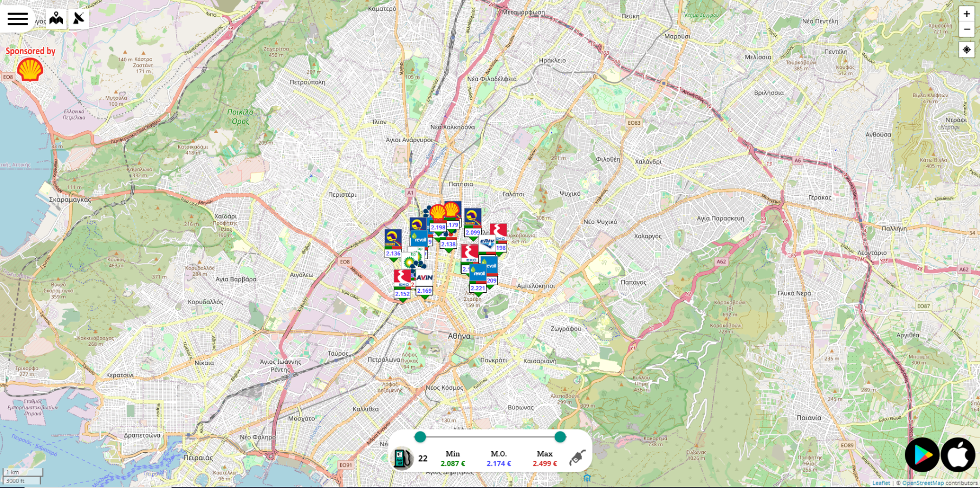Click the right price range slider handle
This screenshot has height=488, width=980.
tap(560, 437)
